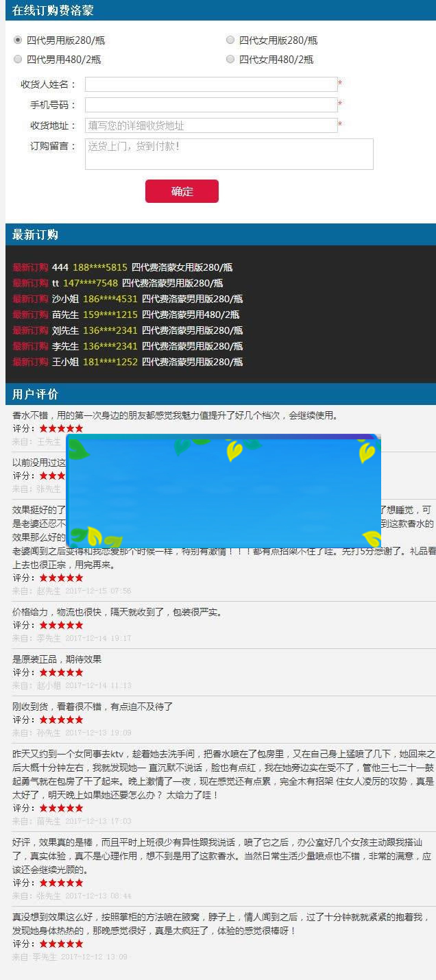
Task: Select the 四代男用版280/瓶 radio option
Action: 18,40
